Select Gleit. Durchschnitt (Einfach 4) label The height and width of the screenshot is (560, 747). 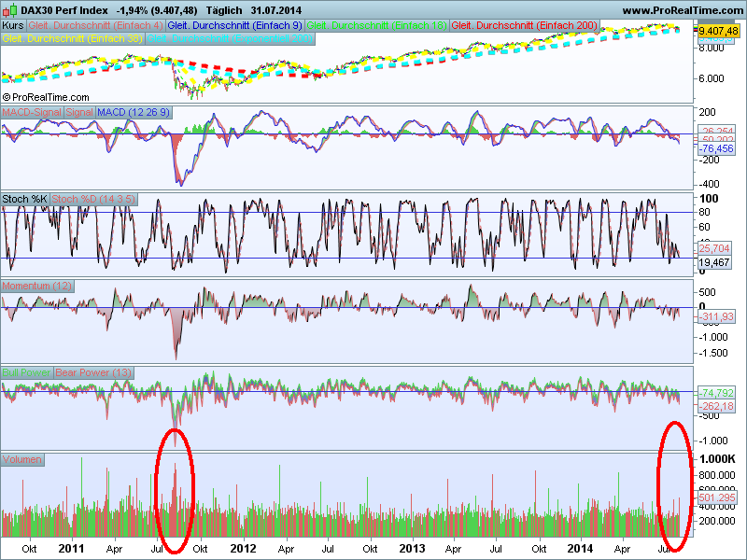pos(95,25)
